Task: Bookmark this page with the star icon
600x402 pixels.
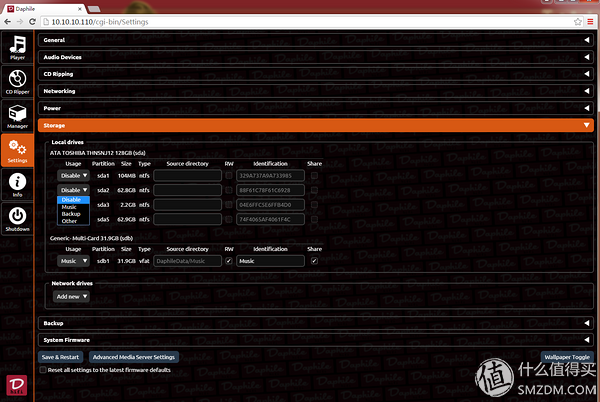Action: [577, 21]
